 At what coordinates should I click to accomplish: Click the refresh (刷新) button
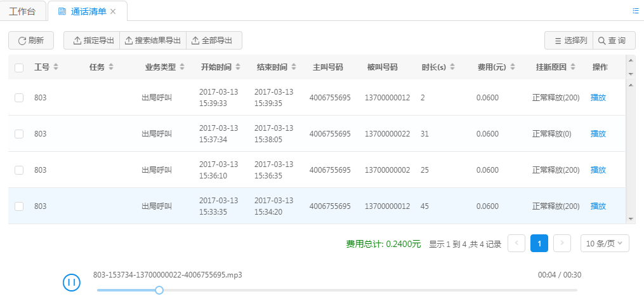[x=31, y=41]
